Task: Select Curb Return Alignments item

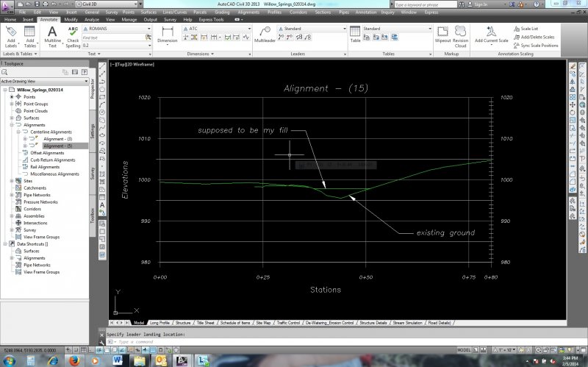Action: click(x=53, y=160)
